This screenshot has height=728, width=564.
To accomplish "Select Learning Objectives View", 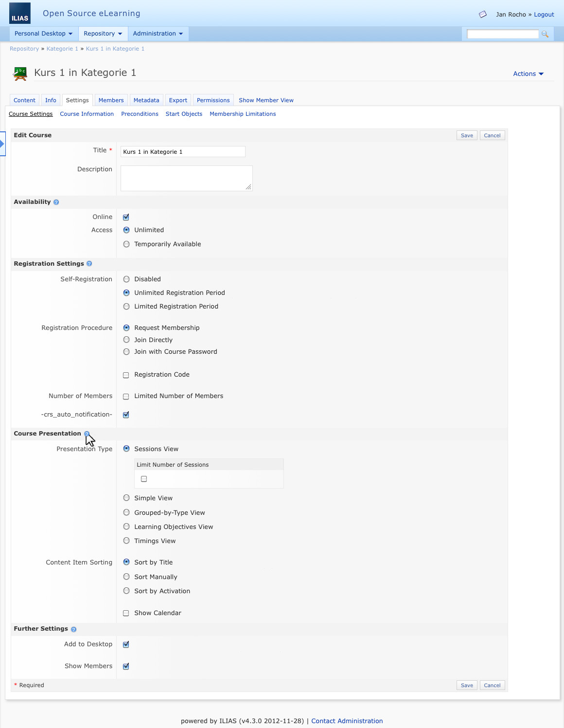I will 126,527.
